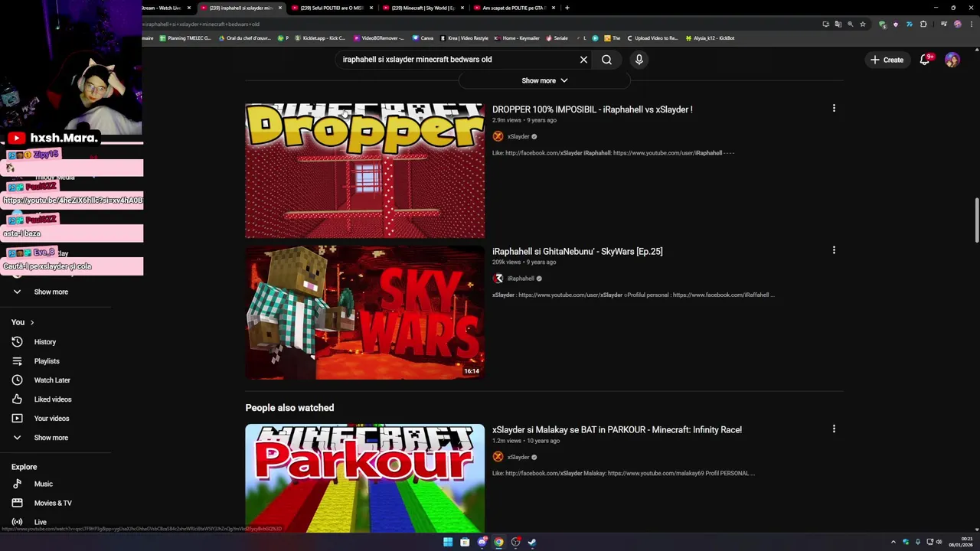Click the Minecraft Parkour video thumbnail
Screen dimensions: 980x551
pos(364,478)
